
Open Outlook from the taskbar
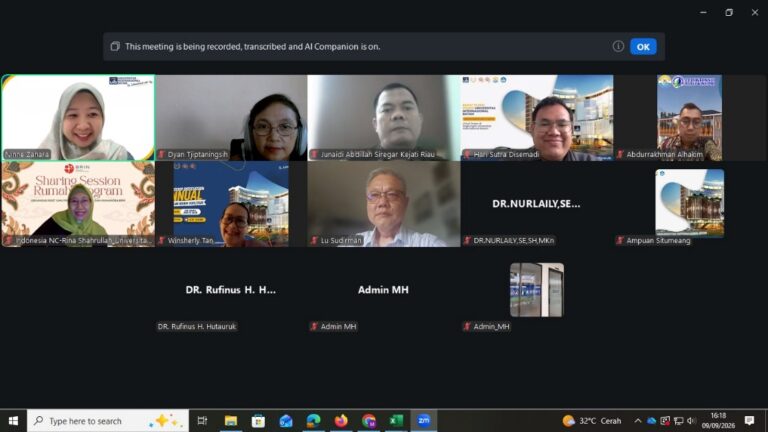(286, 421)
